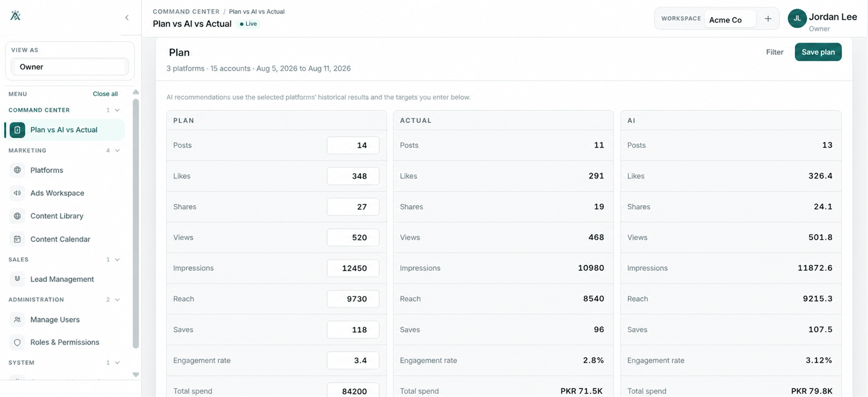Click the Manage Users people icon
The height and width of the screenshot is (397, 868).
pos(17,319)
